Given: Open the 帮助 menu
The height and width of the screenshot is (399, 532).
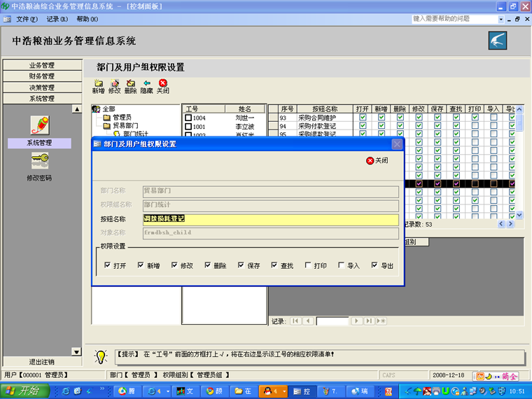Looking at the screenshot, I should pos(87,20).
